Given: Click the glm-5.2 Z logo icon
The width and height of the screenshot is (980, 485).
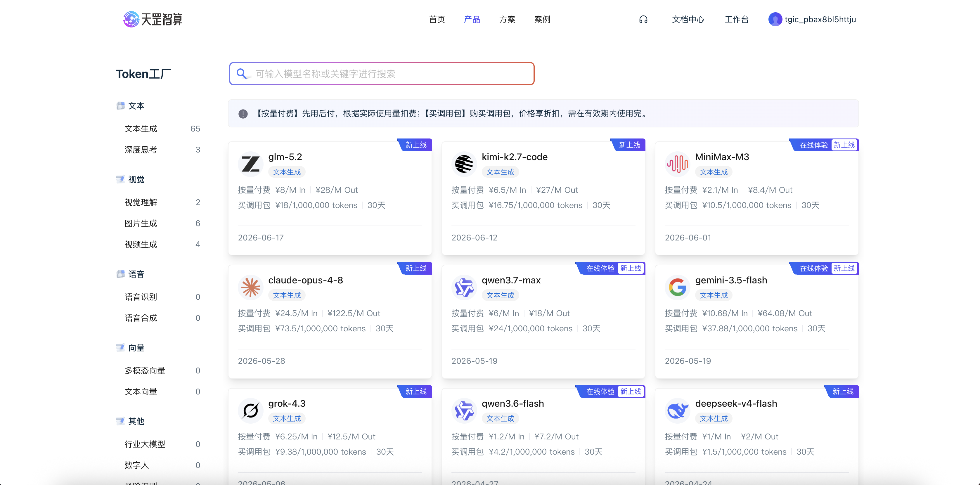Looking at the screenshot, I should point(251,164).
